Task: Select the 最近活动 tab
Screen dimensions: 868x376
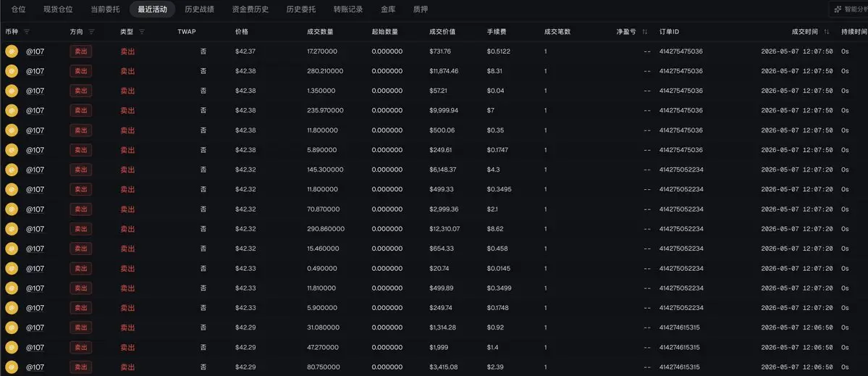Action: [152, 9]
